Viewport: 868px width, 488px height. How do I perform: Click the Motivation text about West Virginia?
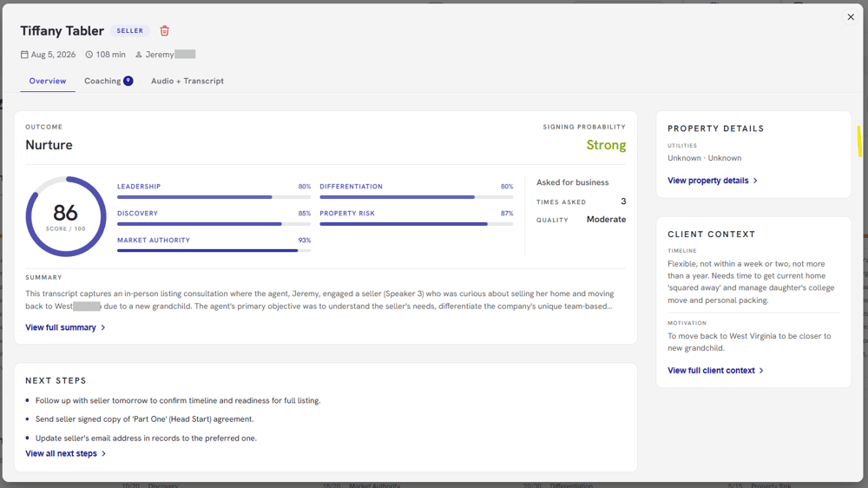[749, 342]
